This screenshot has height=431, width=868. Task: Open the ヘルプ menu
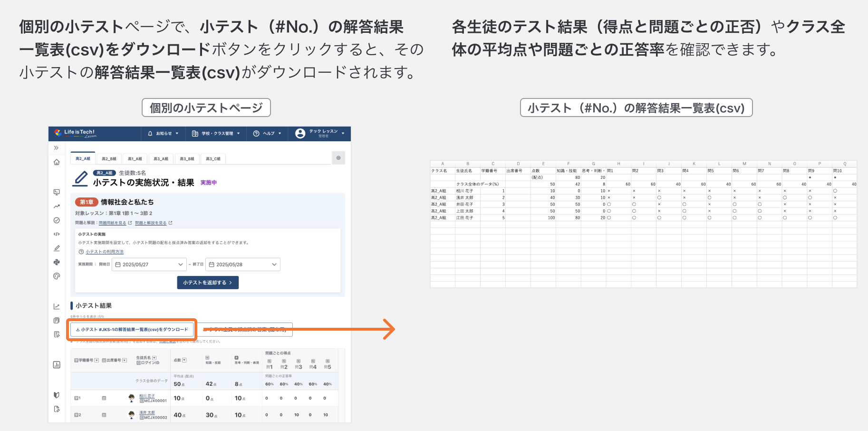click(x=267, y=134)
